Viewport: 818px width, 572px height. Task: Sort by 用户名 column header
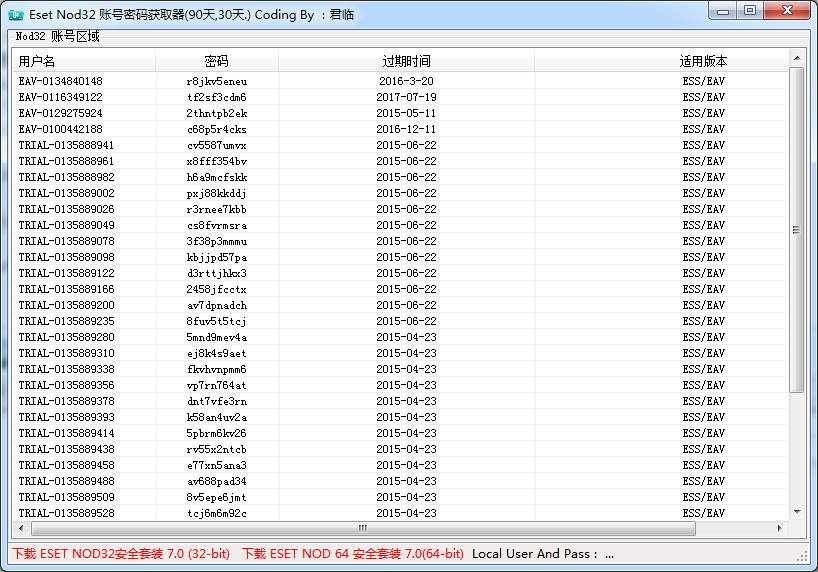coord(84,61)
